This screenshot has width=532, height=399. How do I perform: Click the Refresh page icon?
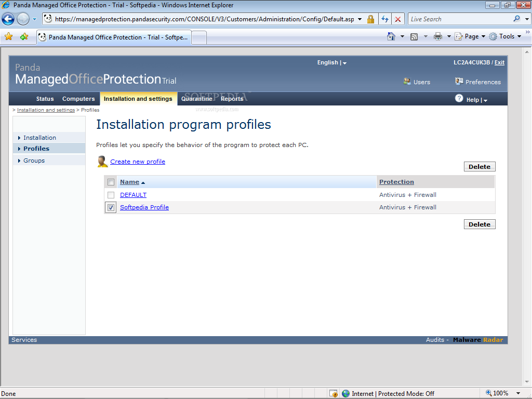(x=385, y=19)
